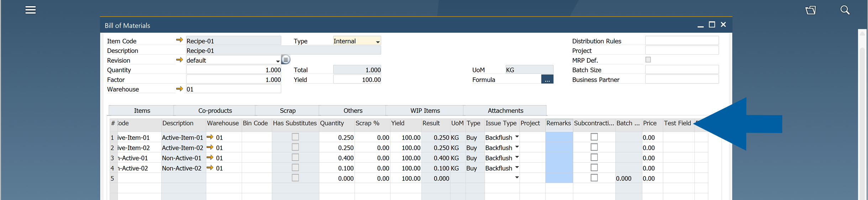Check Has Substitutes for Non-Active-01 row
The height and width of the screenshot is (200, 868).
pos(295,157)
